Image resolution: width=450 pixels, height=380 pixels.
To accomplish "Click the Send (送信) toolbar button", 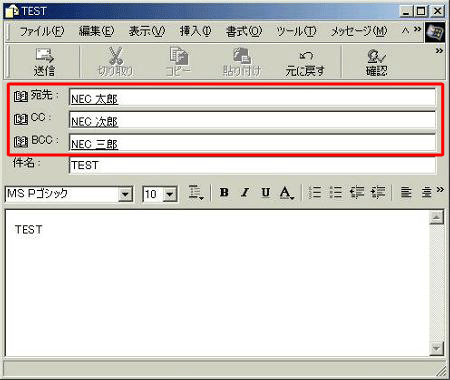I will (44, 62).
